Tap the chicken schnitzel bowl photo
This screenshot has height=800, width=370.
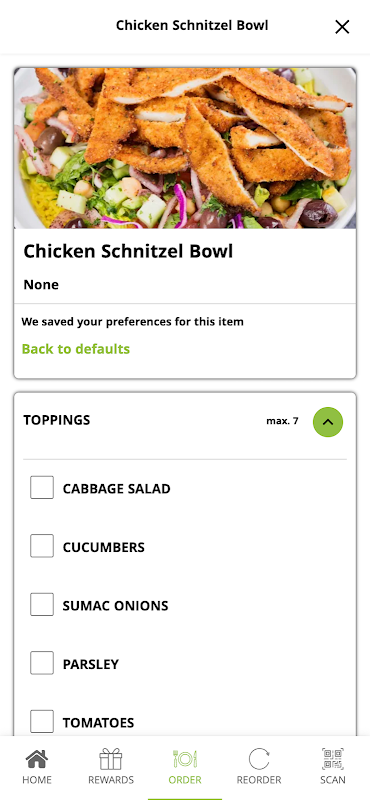click(x=185, y=148)
